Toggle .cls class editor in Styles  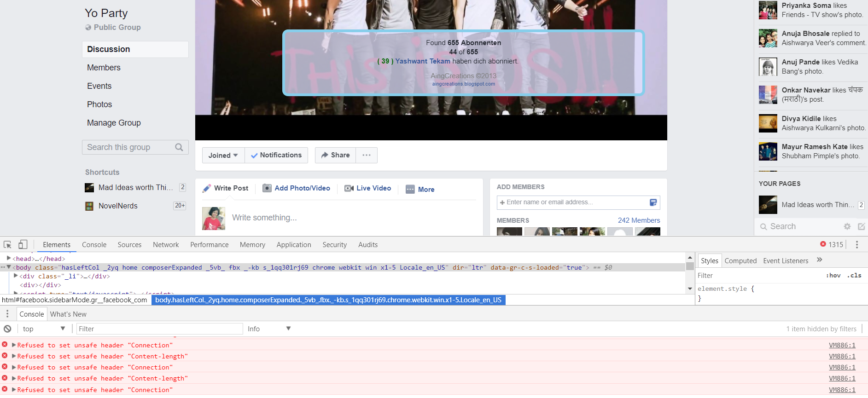click(855, 275)
